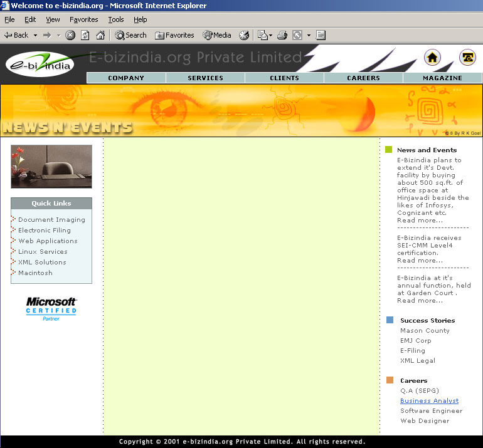
Task: Click the Discuss toolbar icon
Action: coord(321,35)
